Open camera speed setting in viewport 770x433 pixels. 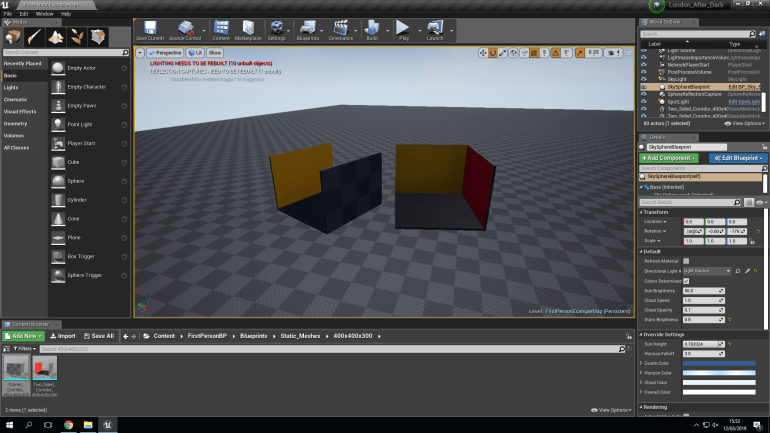[614, 53]
